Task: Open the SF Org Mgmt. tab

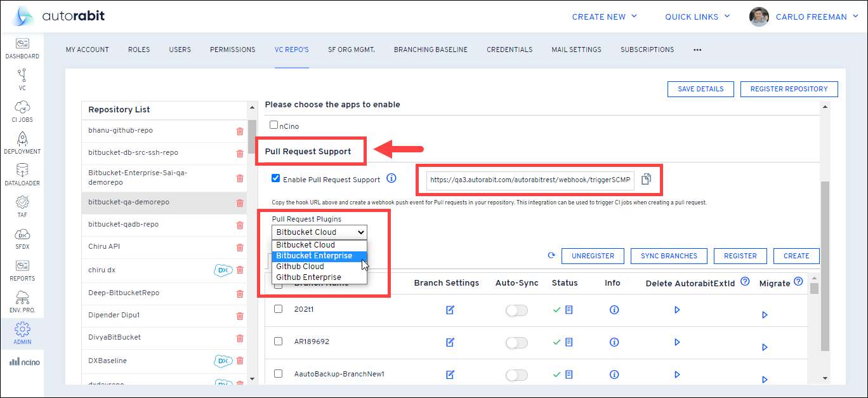Action: (x=351, y=50)
